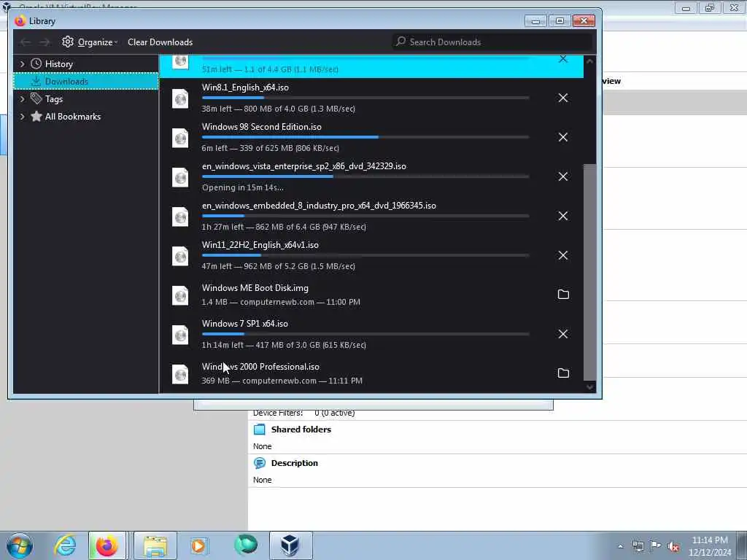Select Downloads in the Library sidebar
The height and width of the screenshot is (560, 747).
pos(86,82)
